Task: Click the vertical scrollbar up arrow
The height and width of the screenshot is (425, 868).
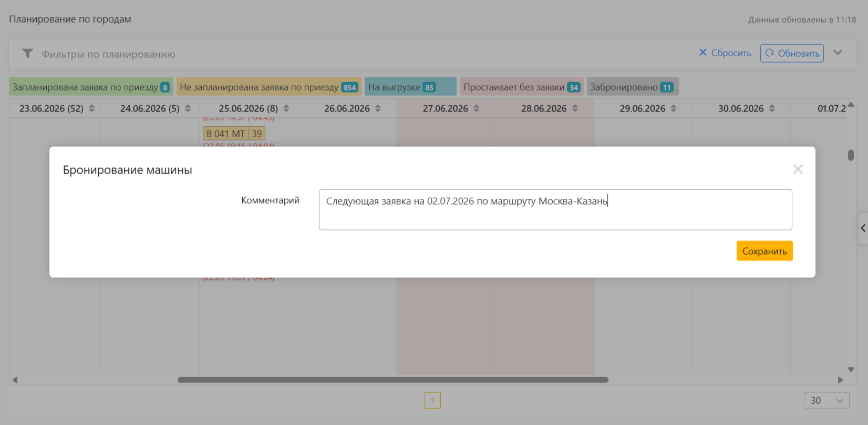Action: coord(851,104)
